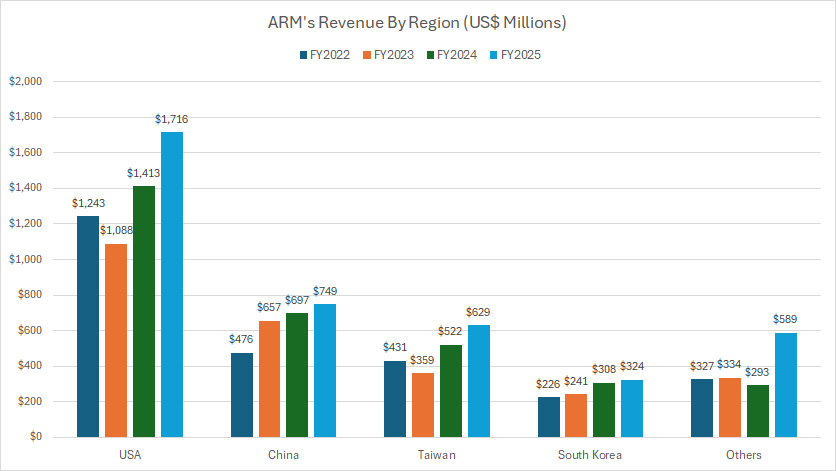Screen dimensions: 836x471
Task: Select the $697 data label
Action: (297, 300)
